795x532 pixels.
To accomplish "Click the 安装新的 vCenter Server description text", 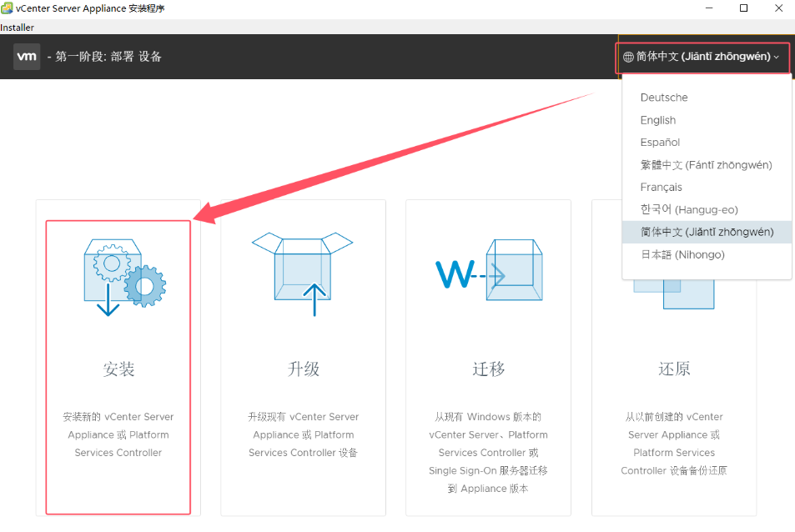I will [x=118, y=434].
